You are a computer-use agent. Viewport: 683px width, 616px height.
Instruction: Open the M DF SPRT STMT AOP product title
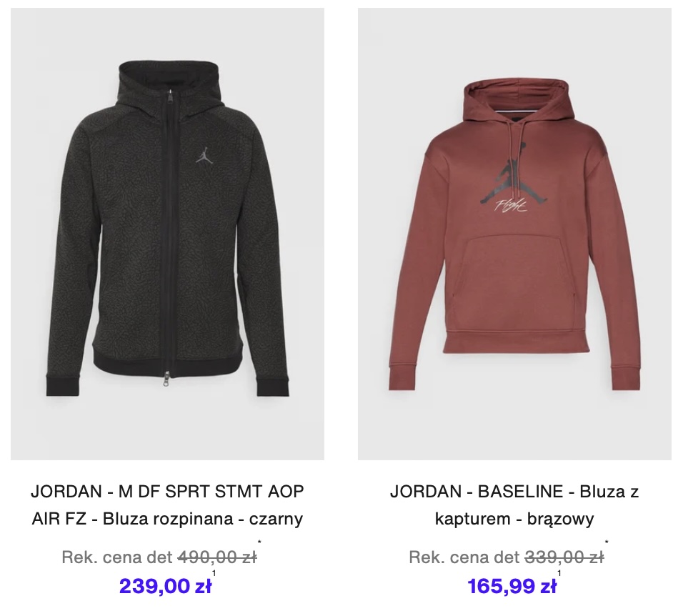pyautogui.click(x=167, y=492)
